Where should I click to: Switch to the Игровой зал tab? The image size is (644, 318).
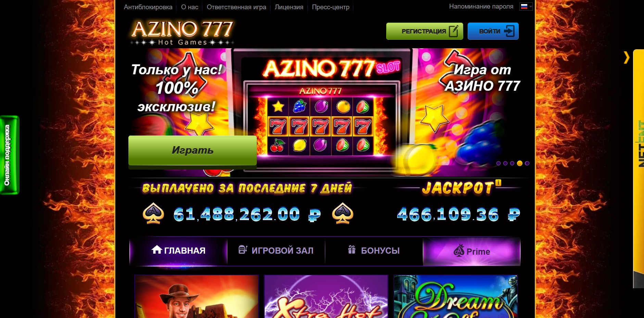coord(276,251)
